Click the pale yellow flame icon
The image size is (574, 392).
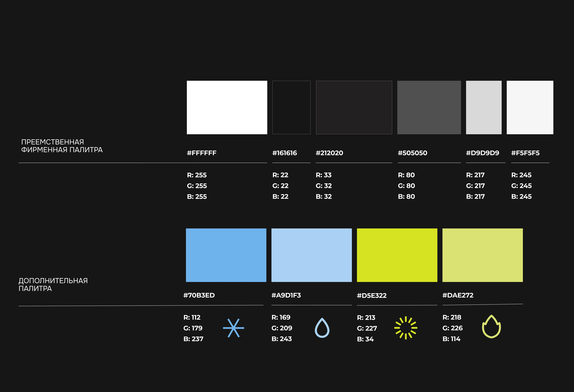click(x=491, y=327)
